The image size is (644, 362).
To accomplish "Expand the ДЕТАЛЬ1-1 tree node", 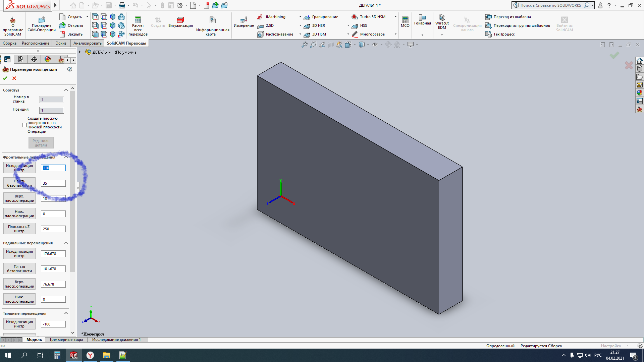I will (80, 52).
